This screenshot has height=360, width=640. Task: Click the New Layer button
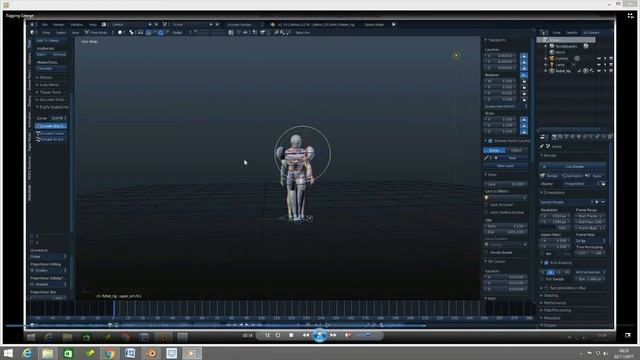[505, 166]
